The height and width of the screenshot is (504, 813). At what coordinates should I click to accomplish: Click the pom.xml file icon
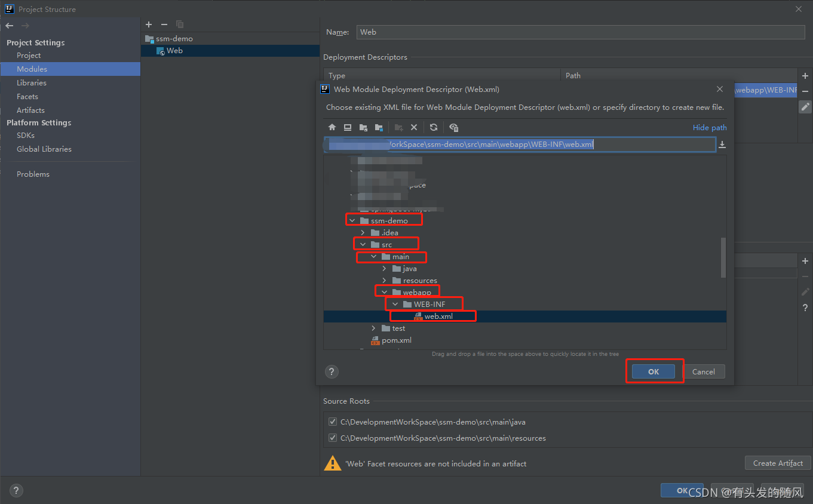pos(375,340)
